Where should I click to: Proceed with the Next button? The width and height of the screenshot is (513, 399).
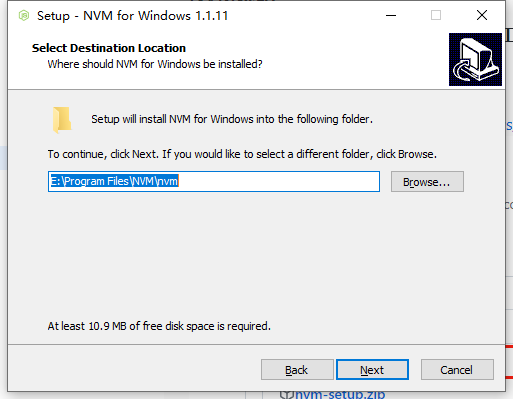(372, 370)
